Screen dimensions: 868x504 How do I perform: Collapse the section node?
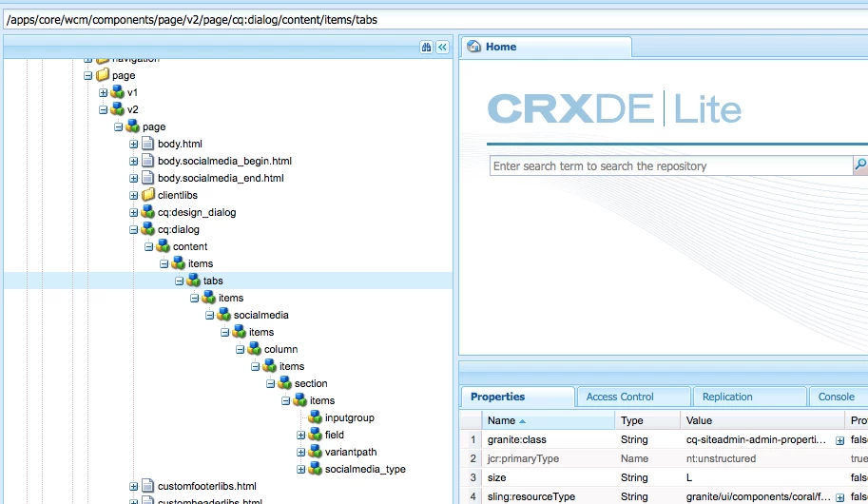[x=270, y=383]
